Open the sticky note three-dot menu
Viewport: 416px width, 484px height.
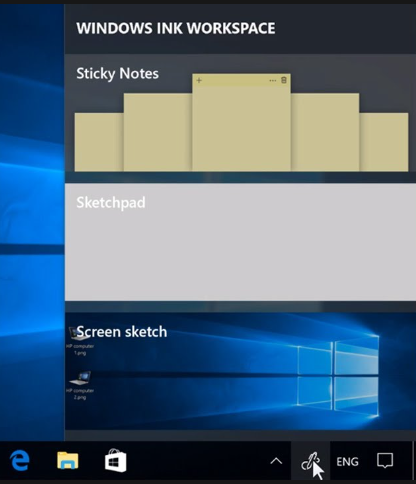[x=273, y=80]
